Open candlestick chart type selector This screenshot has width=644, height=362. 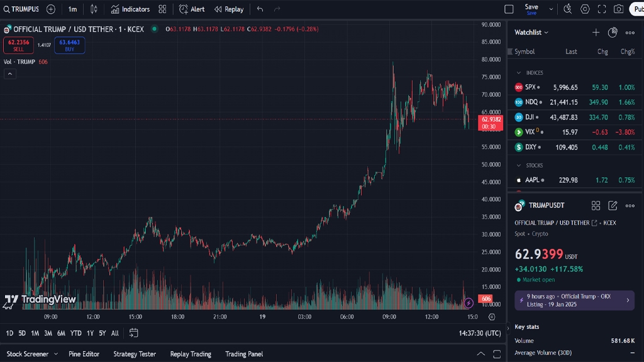tap(94, 9)
